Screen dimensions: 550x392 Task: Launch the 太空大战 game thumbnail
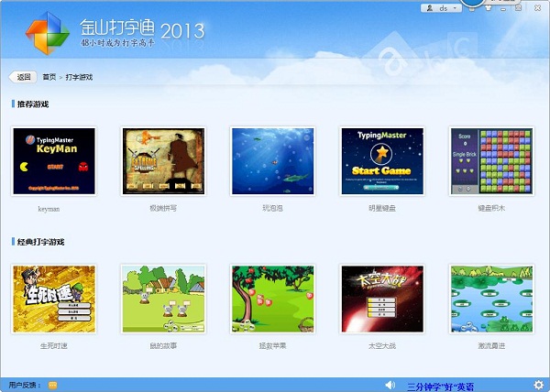(382, 299)
